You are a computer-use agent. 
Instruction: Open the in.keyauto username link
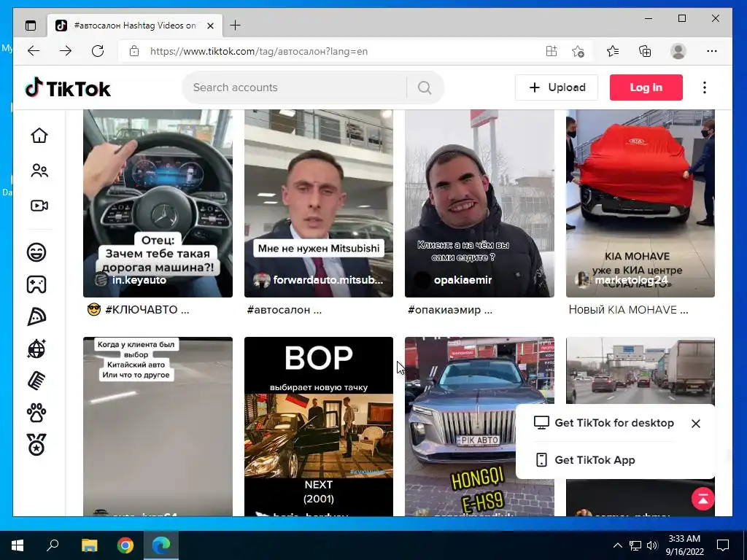tap(139, 280)
